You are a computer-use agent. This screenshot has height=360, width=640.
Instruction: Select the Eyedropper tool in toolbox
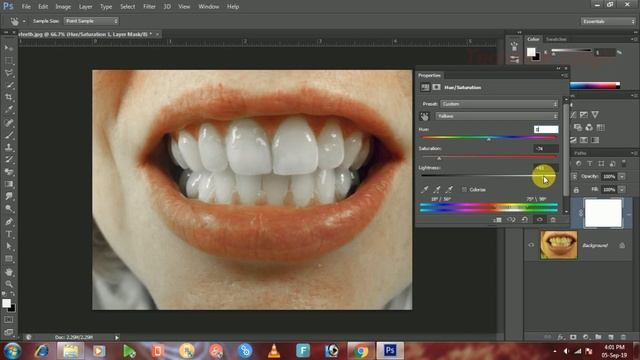point(9,109)
